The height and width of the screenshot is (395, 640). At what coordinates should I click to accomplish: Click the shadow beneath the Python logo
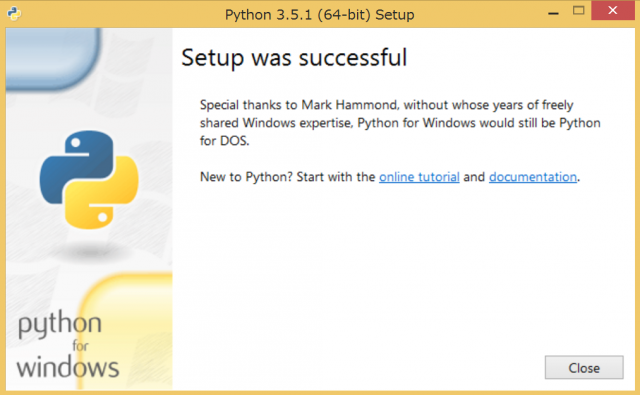click(90, 251)
